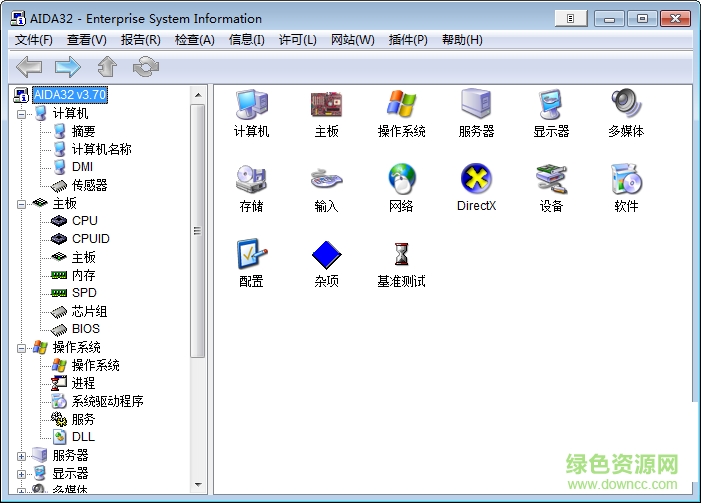Image resolution: width=701 pixels, height=503 pixels.
Task: Open the 软件 software icon
Action: pyautogui.click(x=626, y=180)
